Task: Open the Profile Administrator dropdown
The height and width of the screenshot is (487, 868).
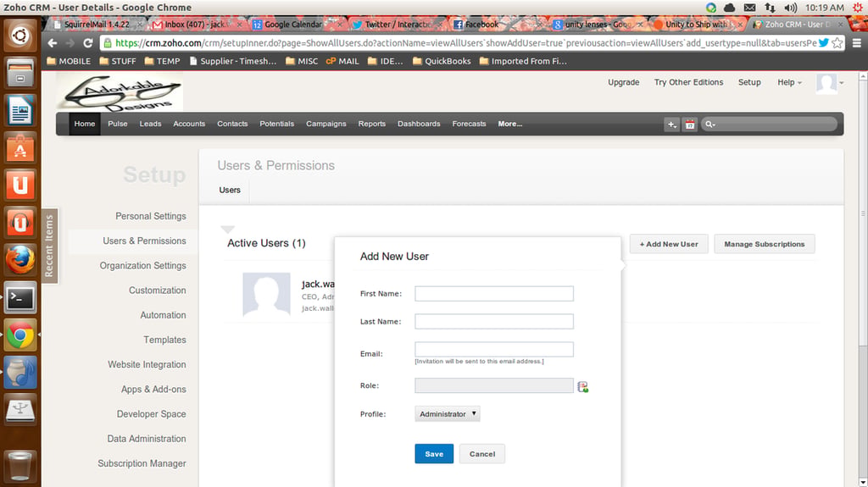Action: pyautogui.click(x=448, y=414)
